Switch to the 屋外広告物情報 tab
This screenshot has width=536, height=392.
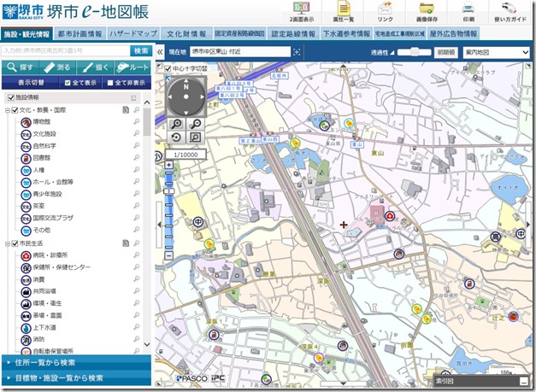tap(453, 34)
